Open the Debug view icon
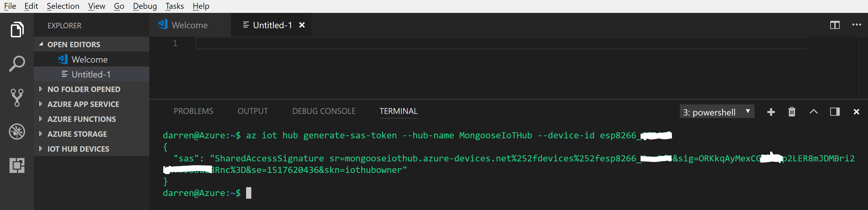The image size is (868, 210). 17,132
